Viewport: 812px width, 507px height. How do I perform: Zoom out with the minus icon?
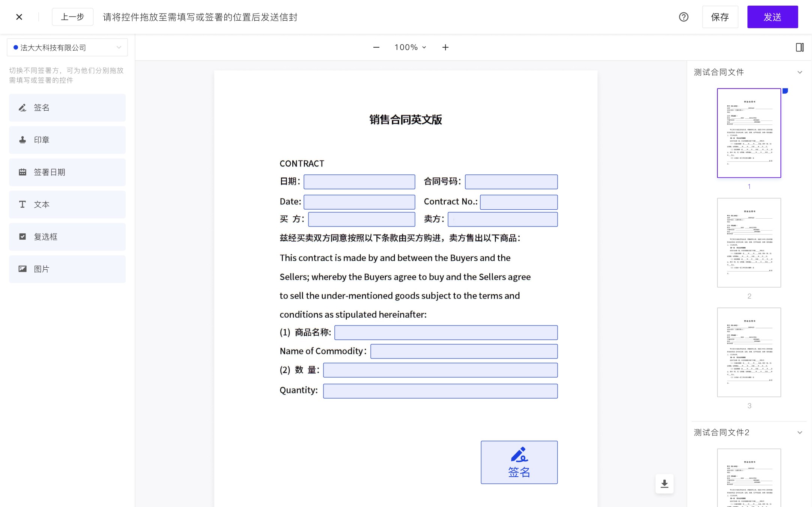376,47
